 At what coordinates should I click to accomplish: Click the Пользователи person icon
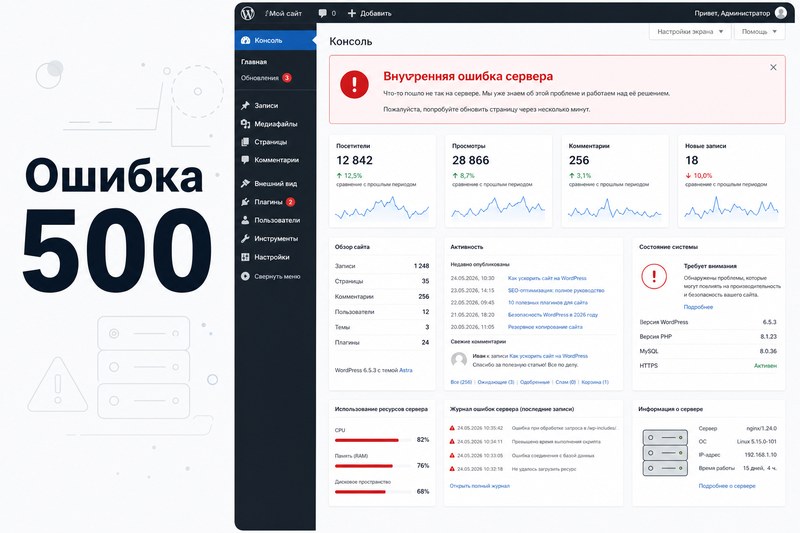[x=245, y=220]
